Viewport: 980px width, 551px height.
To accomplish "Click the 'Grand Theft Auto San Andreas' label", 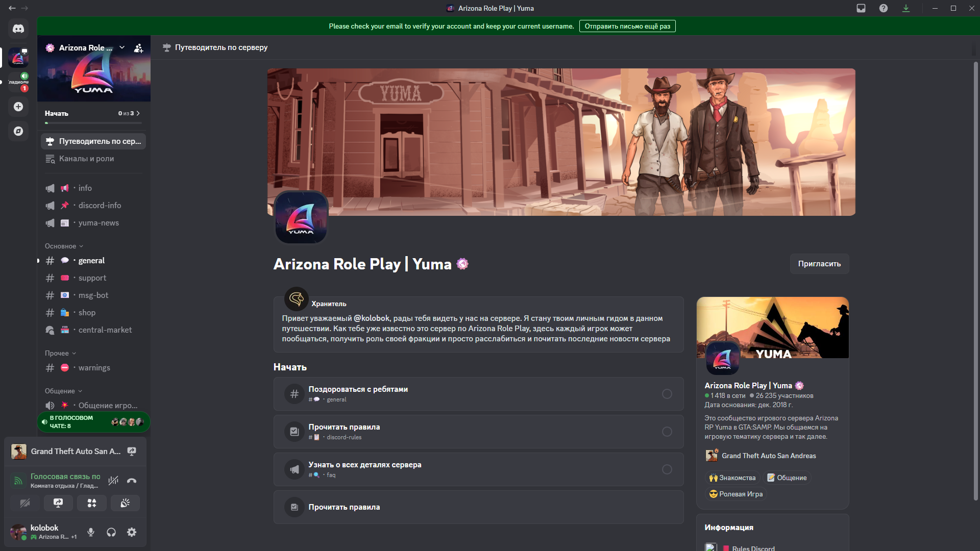I will click(x=769, y=456).
